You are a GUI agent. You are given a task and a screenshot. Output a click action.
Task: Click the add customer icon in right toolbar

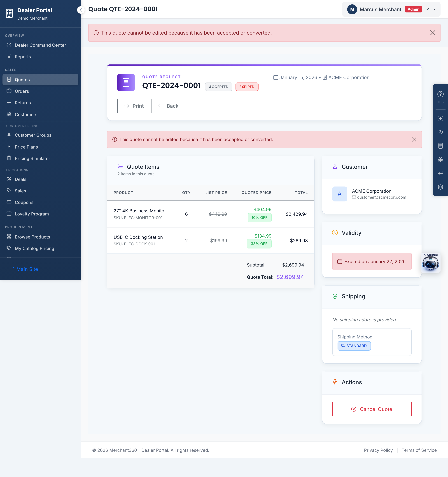coord(440,132)
